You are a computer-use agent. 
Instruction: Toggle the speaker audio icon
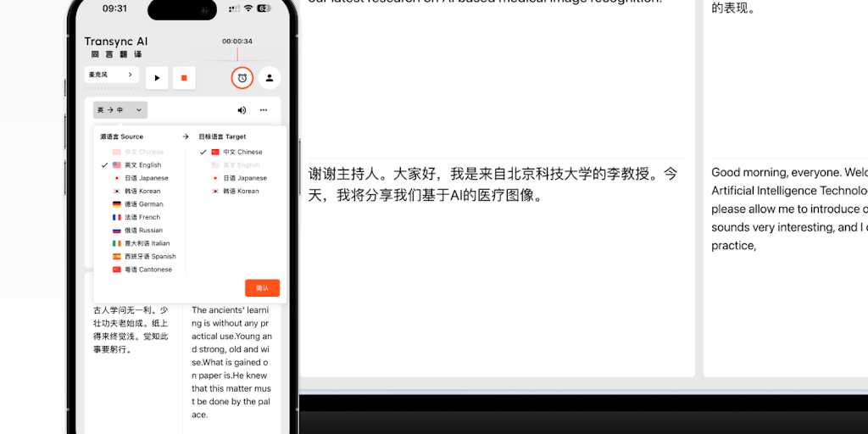point(242,110)
